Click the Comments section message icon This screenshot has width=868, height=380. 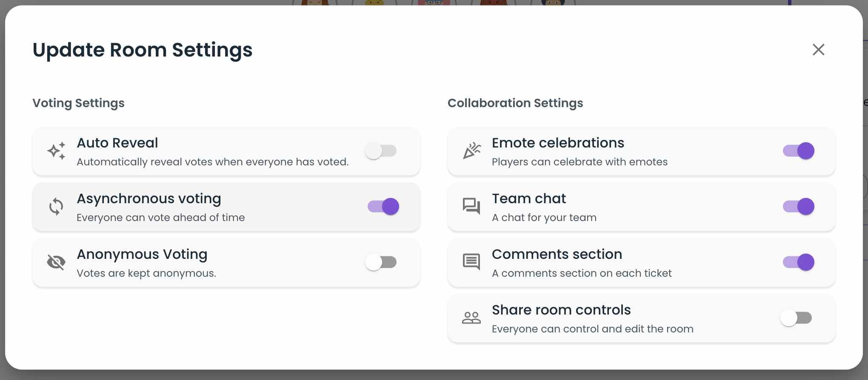tap(471, 262)
